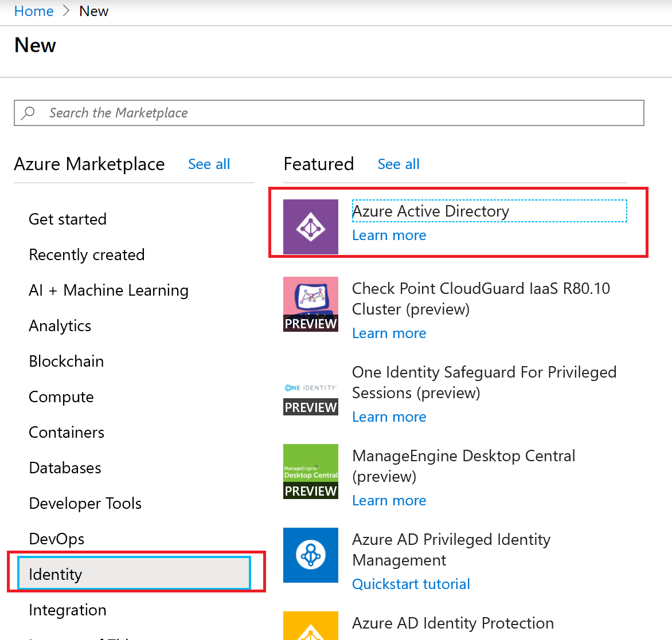Viewport: 672px width, 640px height.
Task: Open the Quickstart tutorial for Privileged Identity Management
Action: [x=411, y=583]
